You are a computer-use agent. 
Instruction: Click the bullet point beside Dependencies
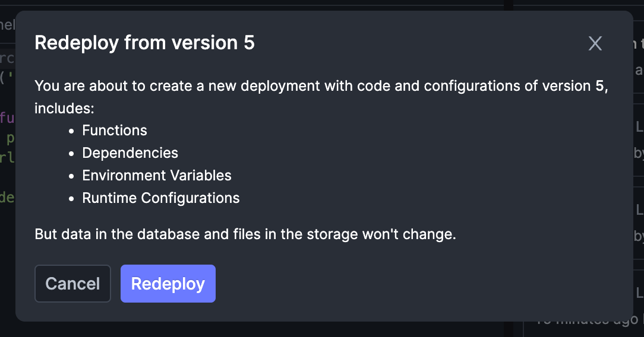pos(72,154)
